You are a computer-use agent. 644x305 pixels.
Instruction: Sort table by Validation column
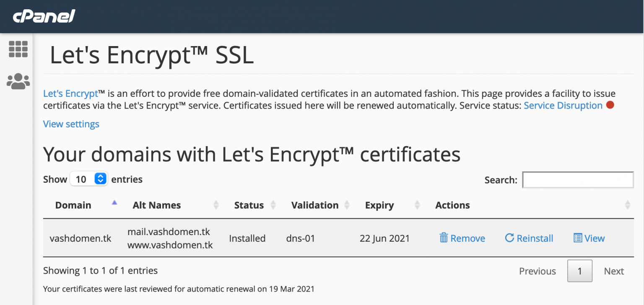(347, 205)
